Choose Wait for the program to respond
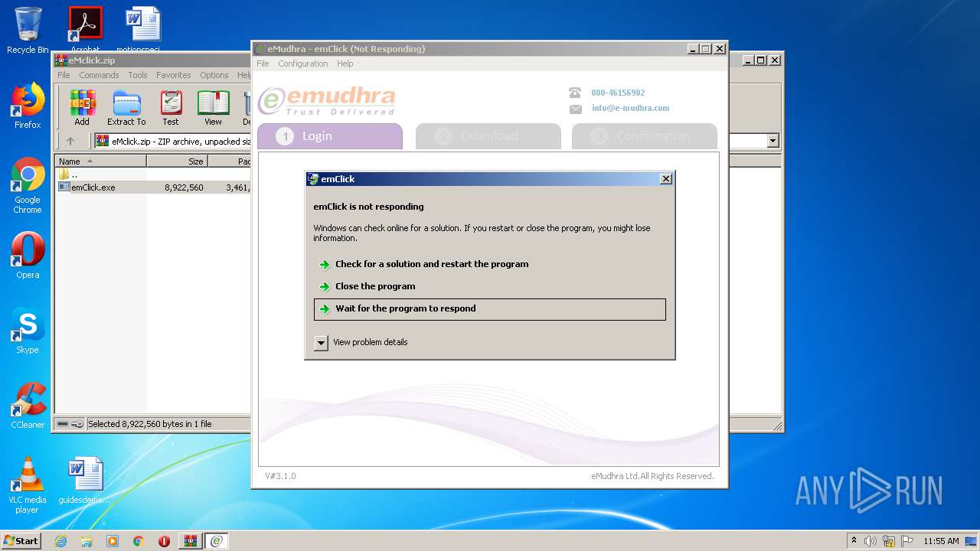This screenshot has height=551, width=980. [490, 309]
